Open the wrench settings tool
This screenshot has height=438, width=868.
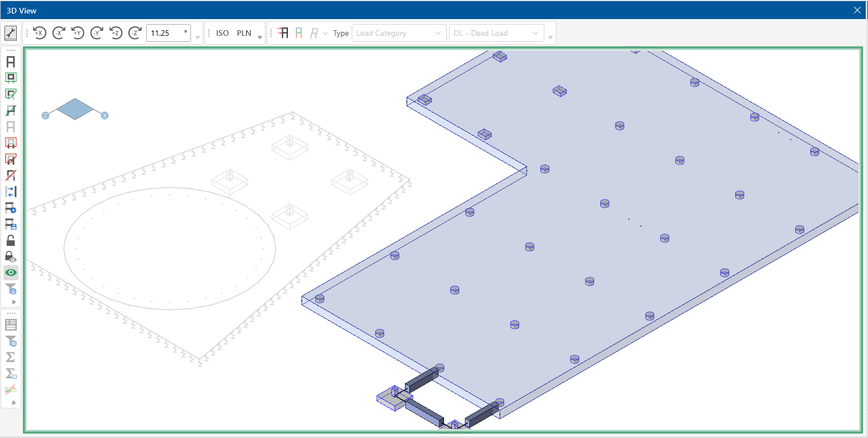[11, 33]
